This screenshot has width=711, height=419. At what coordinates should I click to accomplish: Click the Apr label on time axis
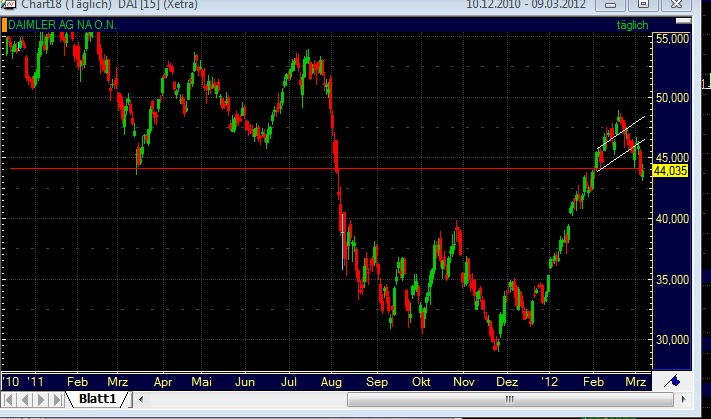click(163, 382)
